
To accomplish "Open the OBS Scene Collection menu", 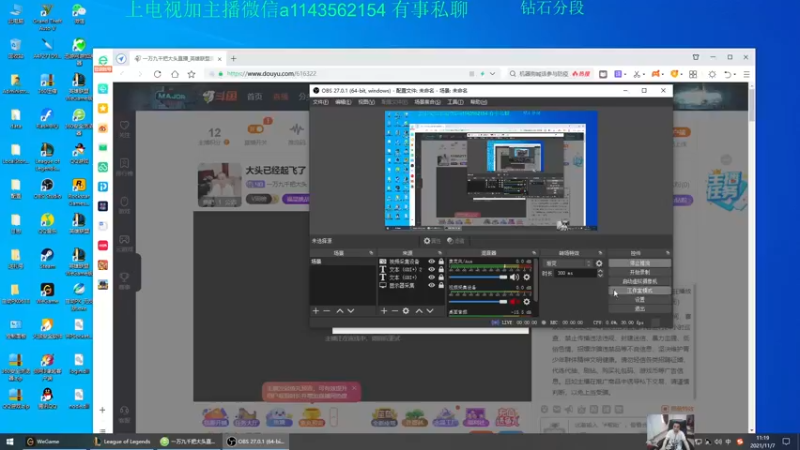I will click(427, 102).
